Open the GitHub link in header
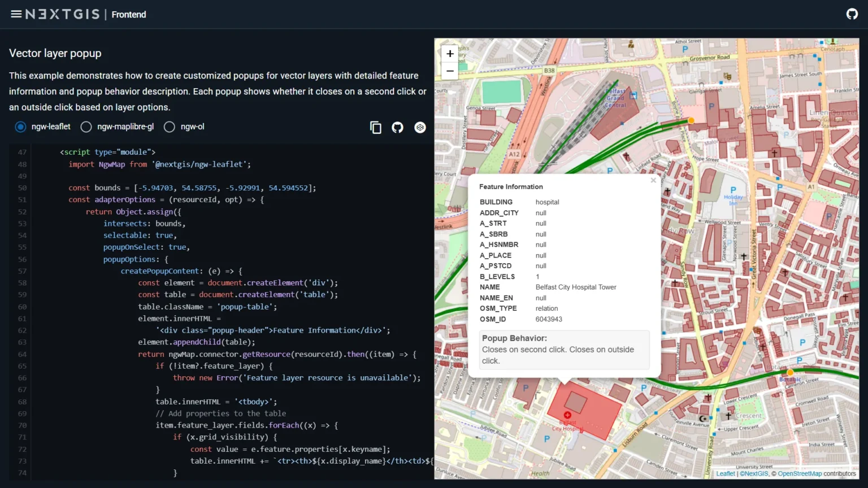868x488 pixels. pos(852,14)
